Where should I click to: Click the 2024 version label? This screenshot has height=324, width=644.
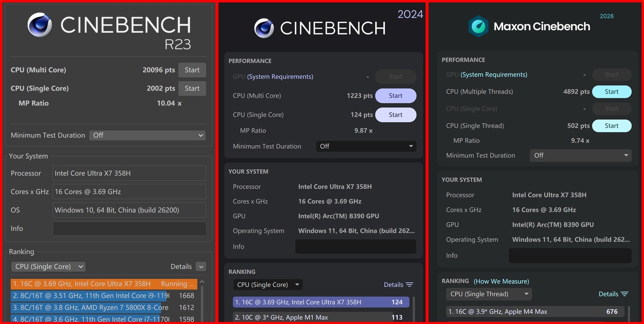[x=410, y=14]
